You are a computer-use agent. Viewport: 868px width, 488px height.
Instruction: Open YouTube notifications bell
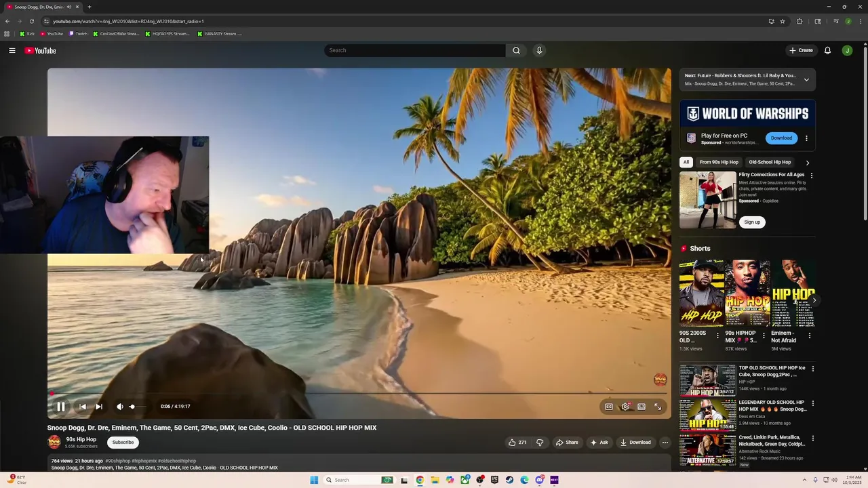click(827, 50)
